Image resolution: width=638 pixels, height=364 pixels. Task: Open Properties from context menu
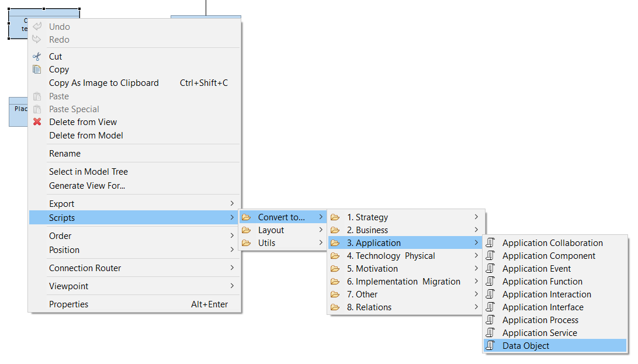135,304
